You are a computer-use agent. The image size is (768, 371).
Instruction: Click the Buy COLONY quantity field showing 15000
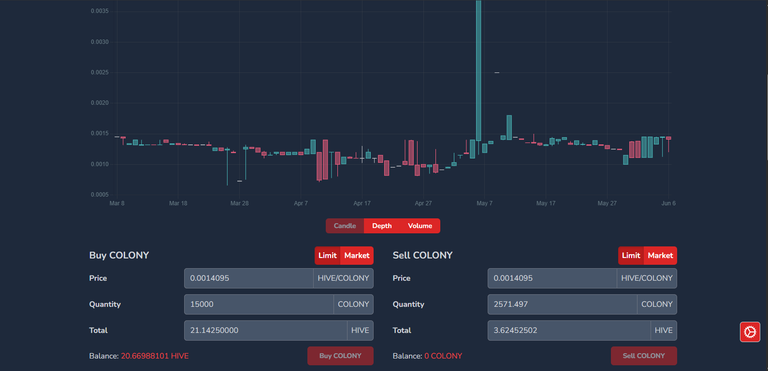[259, 304]
